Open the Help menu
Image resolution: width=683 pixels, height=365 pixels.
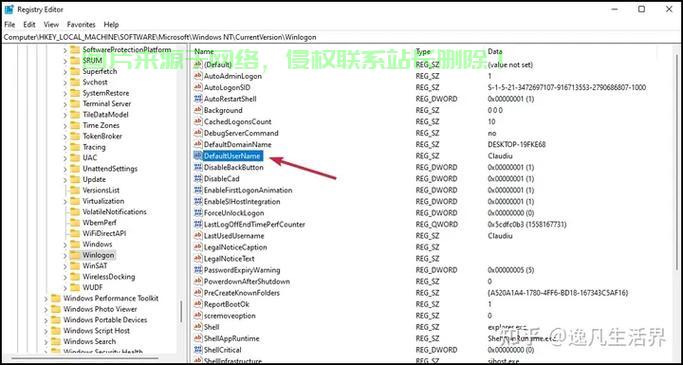tap(111, 24)
